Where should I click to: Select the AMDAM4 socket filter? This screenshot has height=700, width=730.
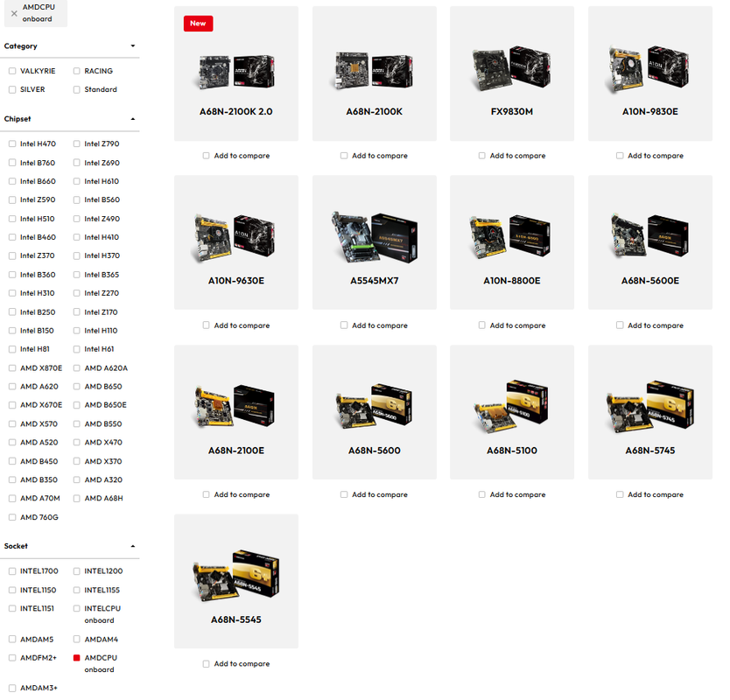tap(77, 640)
